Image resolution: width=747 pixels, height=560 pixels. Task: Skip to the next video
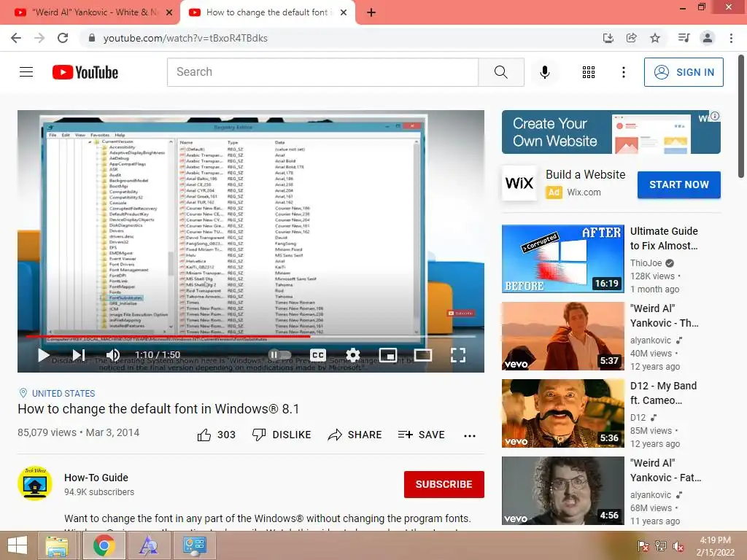(x=79, y=355)
